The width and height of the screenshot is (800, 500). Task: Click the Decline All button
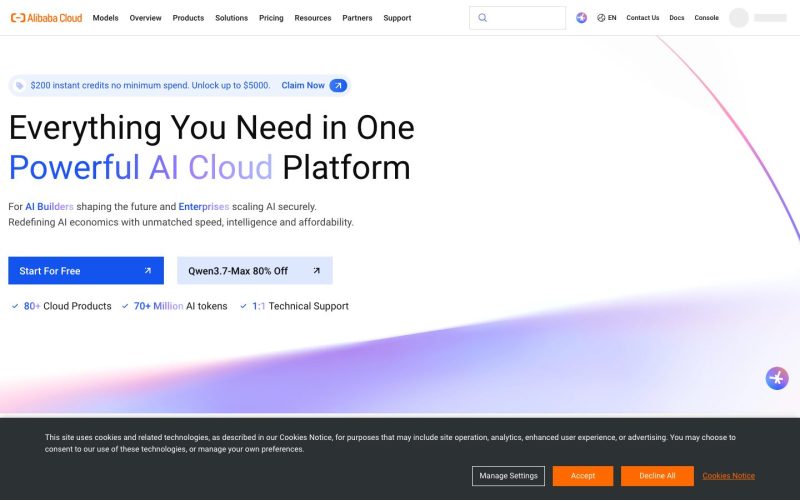click(657, 476)
